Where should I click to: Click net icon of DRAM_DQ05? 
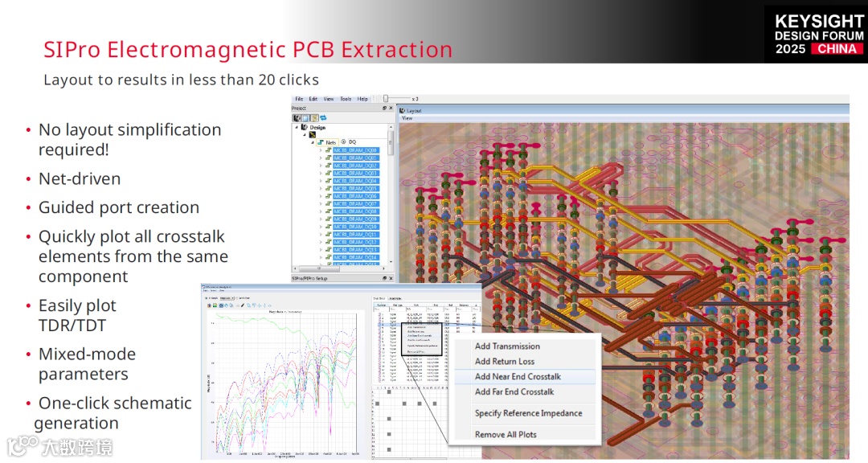pyautogui.click(x=328, y=188)
